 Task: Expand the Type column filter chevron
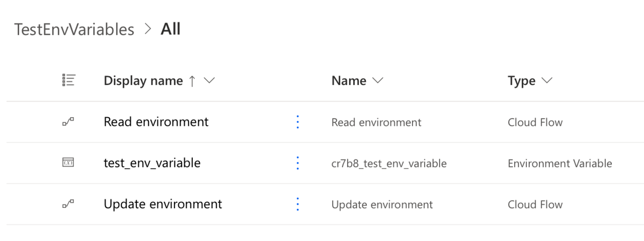[x=546, y=81]
